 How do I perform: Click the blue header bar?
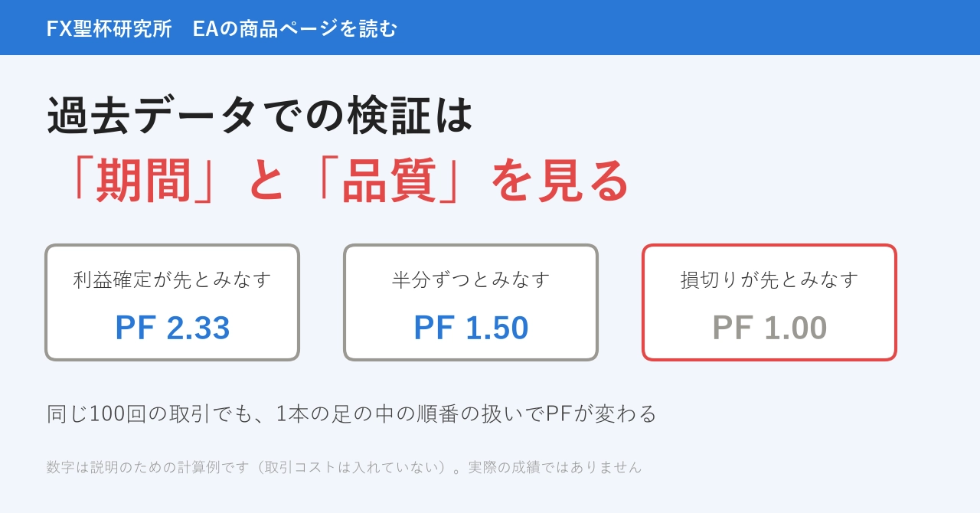[490, 28]
